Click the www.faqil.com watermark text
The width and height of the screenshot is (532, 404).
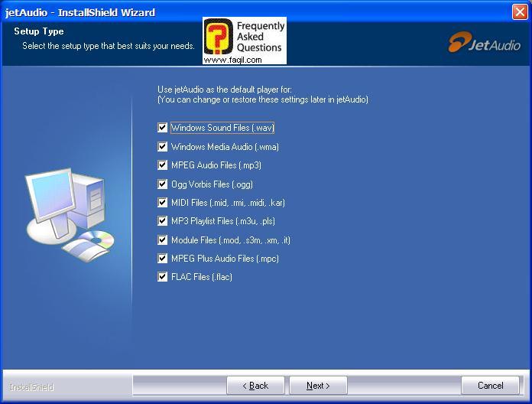(x=233, y=60)
